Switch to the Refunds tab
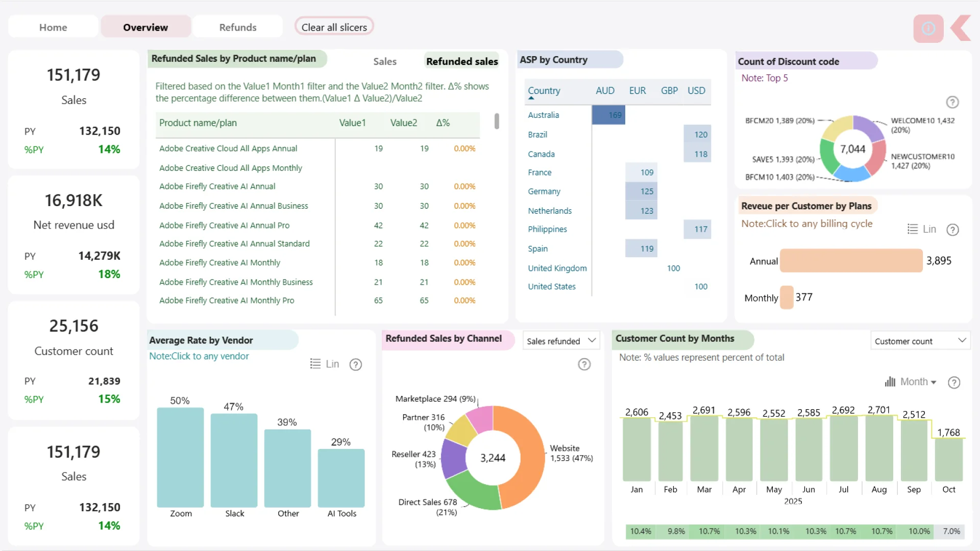Screen dimensions: 980x551 click(237, 28)
